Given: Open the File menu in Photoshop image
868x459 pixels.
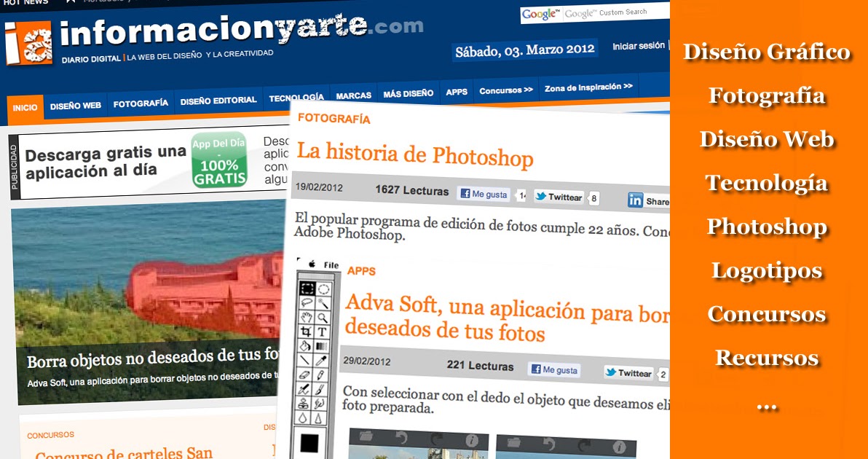Looking at the screenshot, I should coord(331,265).
